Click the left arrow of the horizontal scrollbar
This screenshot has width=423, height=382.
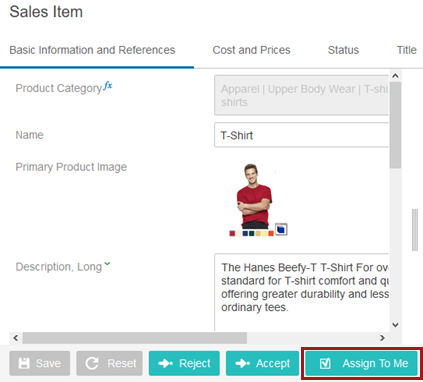[16, 338]
